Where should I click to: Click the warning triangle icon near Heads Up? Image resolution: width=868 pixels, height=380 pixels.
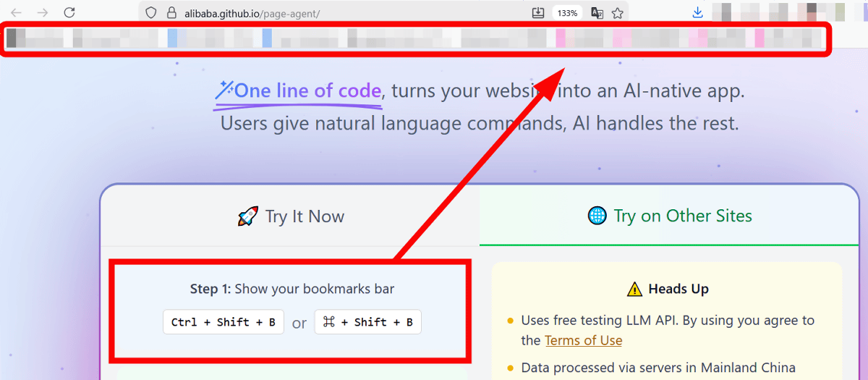click(634, 290)
